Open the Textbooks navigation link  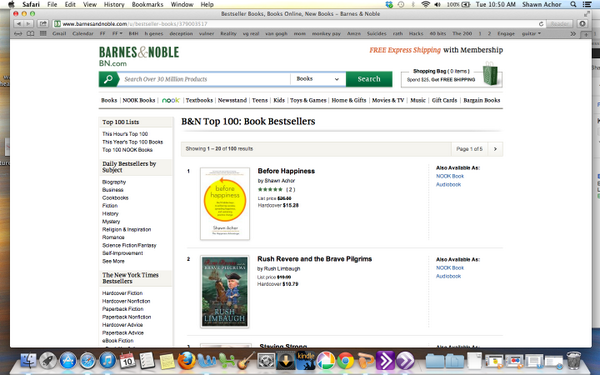[x=199, y=100]
